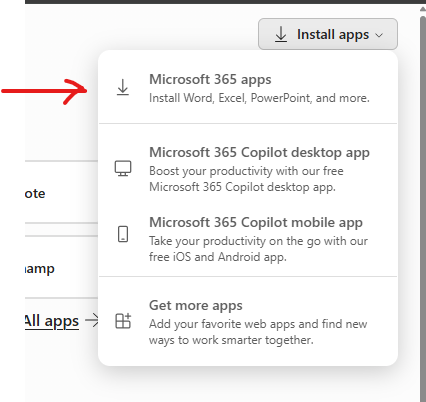This screenshot has width=426, height=402.
Task: Click the phone icon for mobile app
Action: [123, 234]
